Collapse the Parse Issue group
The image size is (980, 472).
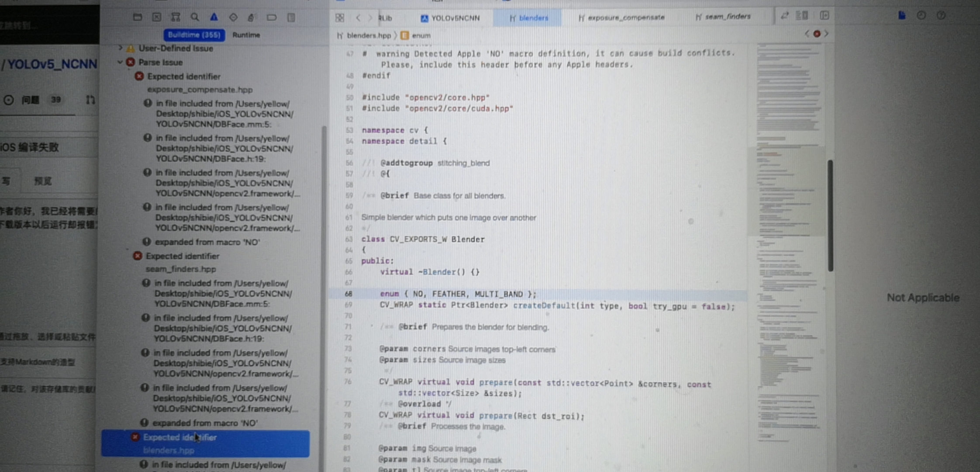[x=120, y=62]
